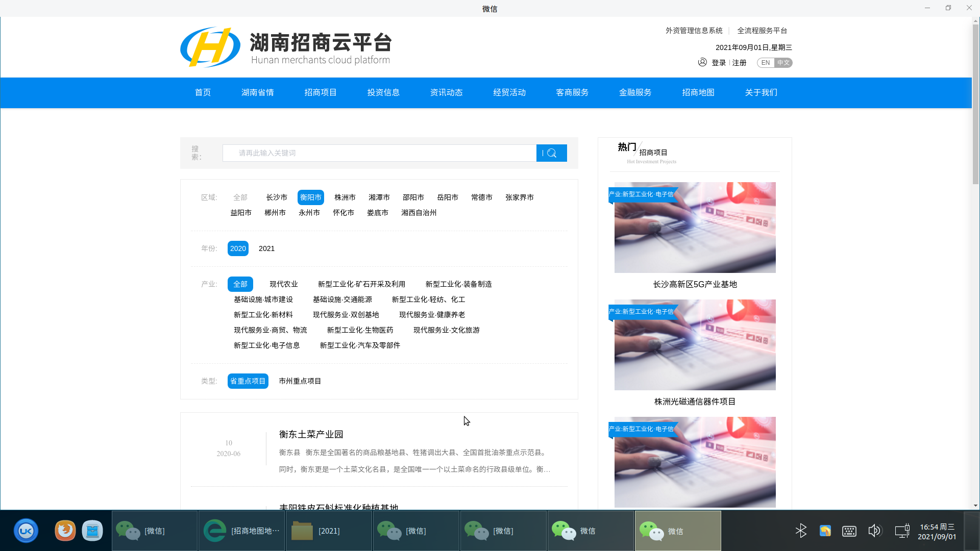
Task: Click the onscreen keyboard tray icon
Action: click(849, 531)
